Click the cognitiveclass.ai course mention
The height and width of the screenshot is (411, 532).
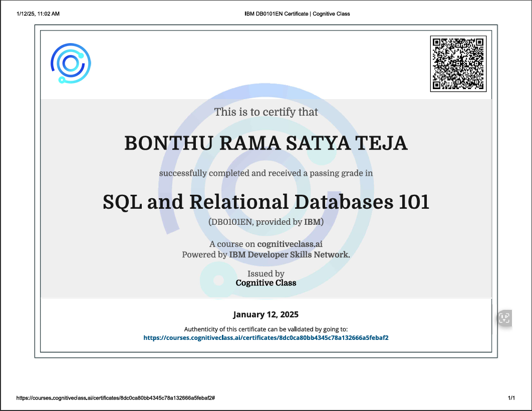[290, 245]
